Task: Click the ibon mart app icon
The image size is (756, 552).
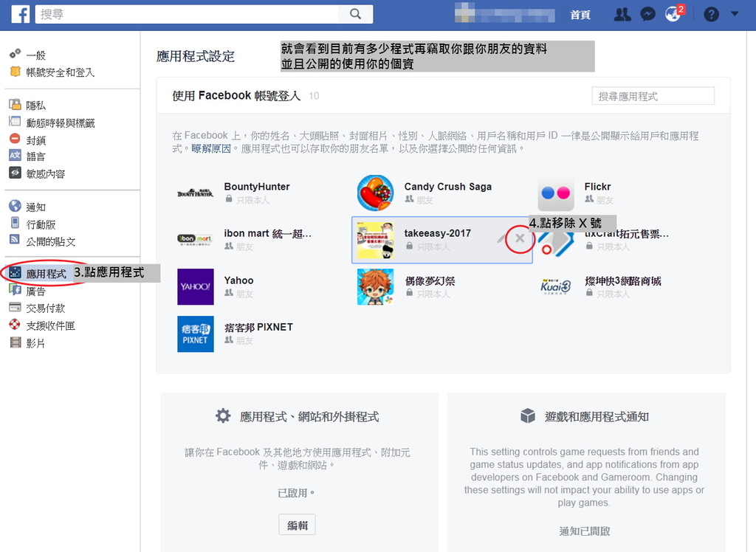Action: pyautogui.click(x=195, y=240)
